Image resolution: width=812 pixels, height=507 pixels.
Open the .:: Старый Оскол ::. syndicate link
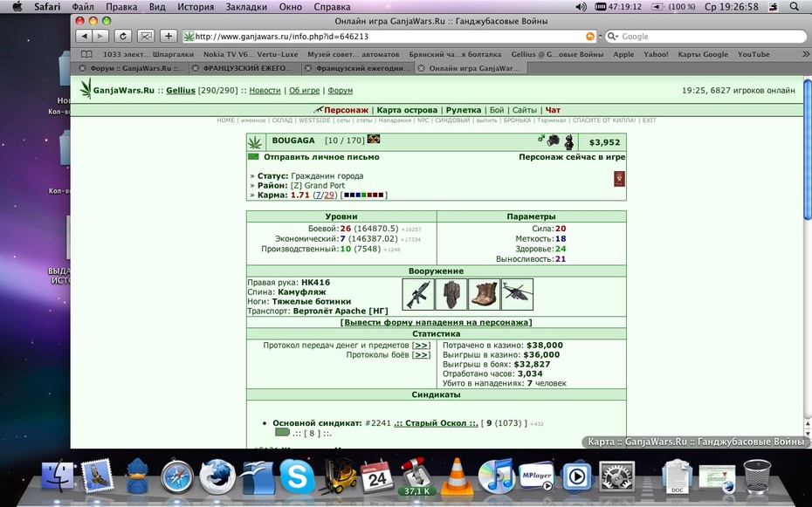[x=436, y=423]
